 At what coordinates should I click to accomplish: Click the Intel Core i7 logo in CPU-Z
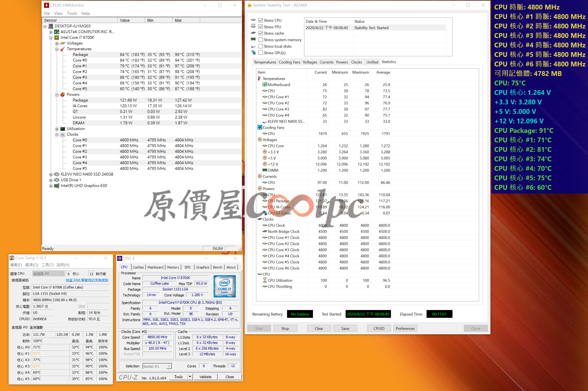tap(224, 286)
